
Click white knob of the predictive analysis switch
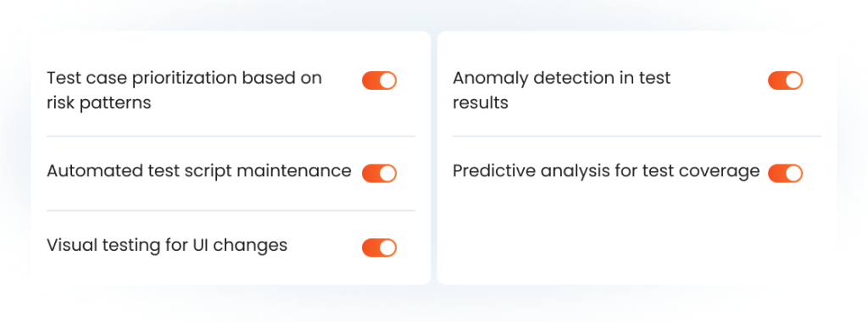tap(793, 173)
